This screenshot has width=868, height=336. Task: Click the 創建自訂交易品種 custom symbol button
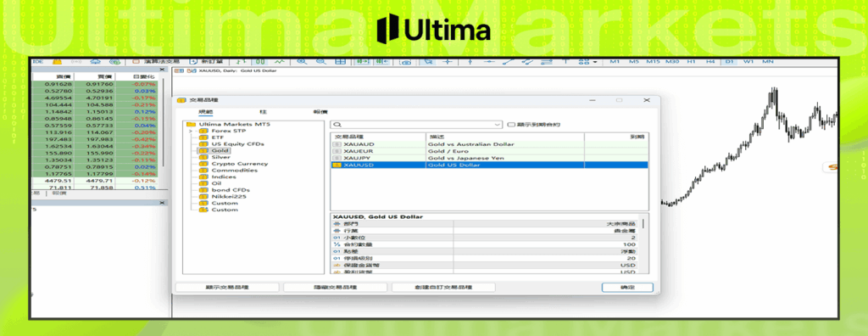[x=443, y=288]
